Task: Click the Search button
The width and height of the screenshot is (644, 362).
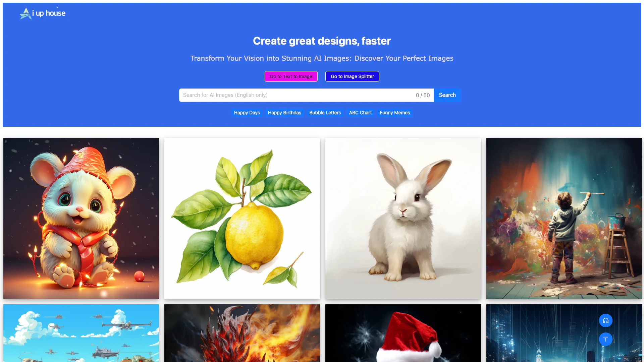Action: click(x=447, y=95)
